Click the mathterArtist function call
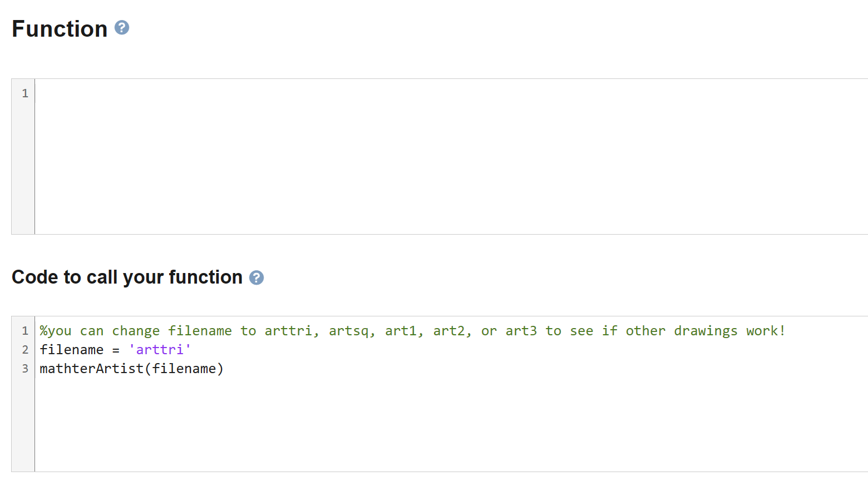This screenshot has height=496, width=868. [x=91, y=369]
